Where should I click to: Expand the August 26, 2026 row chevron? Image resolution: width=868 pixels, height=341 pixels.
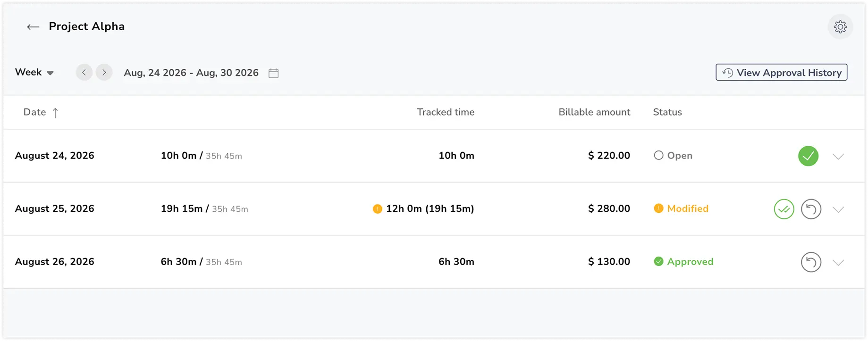click(838, 263)
